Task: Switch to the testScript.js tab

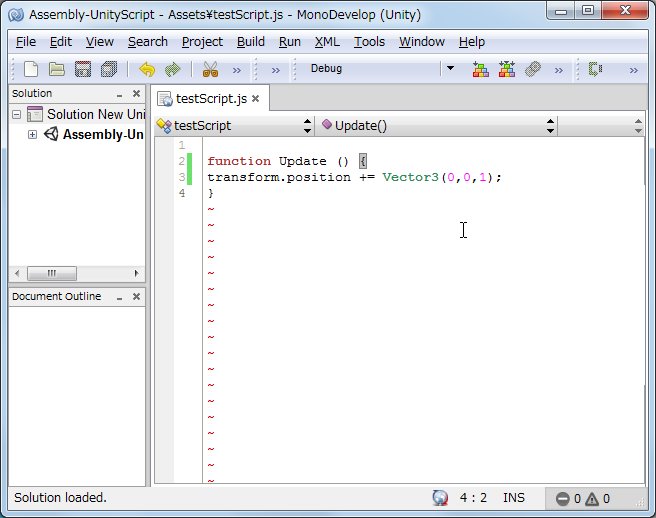Action: pyautogui.click(x=210, y=99)
